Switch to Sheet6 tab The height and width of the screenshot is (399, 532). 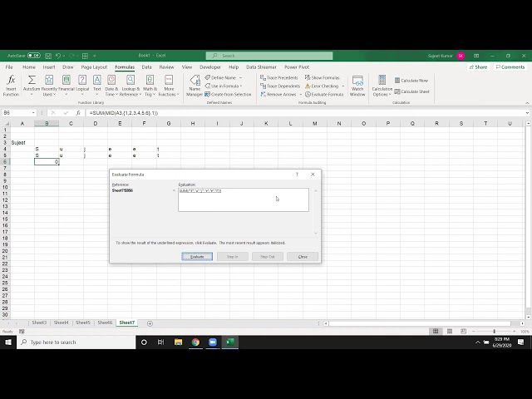(105, 323)
